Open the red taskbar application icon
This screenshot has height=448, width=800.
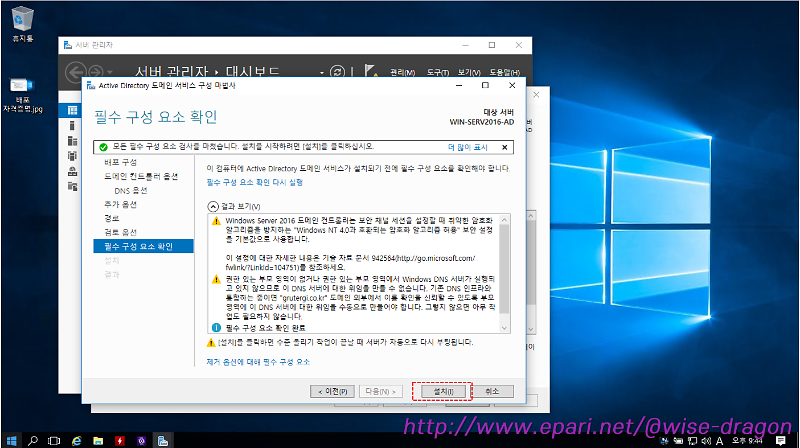[120, 440]
